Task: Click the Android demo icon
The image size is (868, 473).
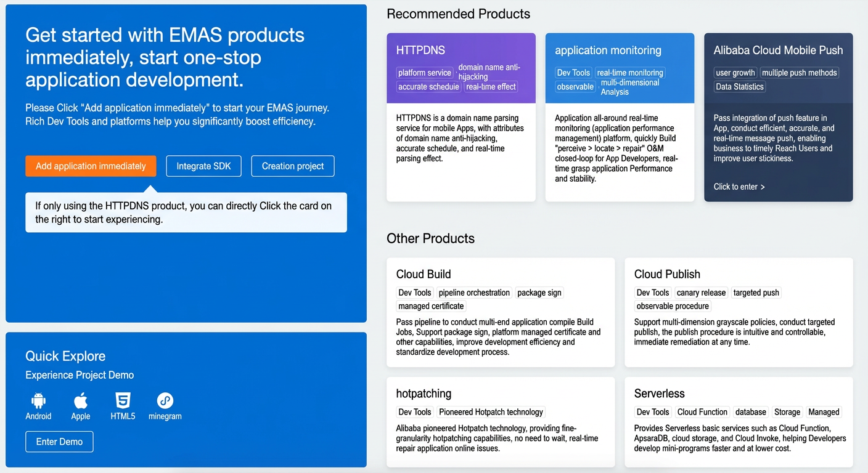Action: tap(38, 401)
